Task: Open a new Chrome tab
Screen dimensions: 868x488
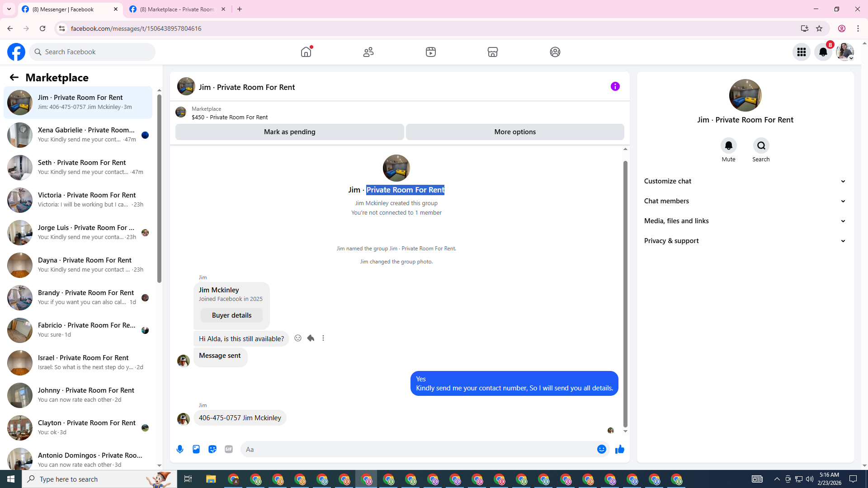Action: point(240,9)
